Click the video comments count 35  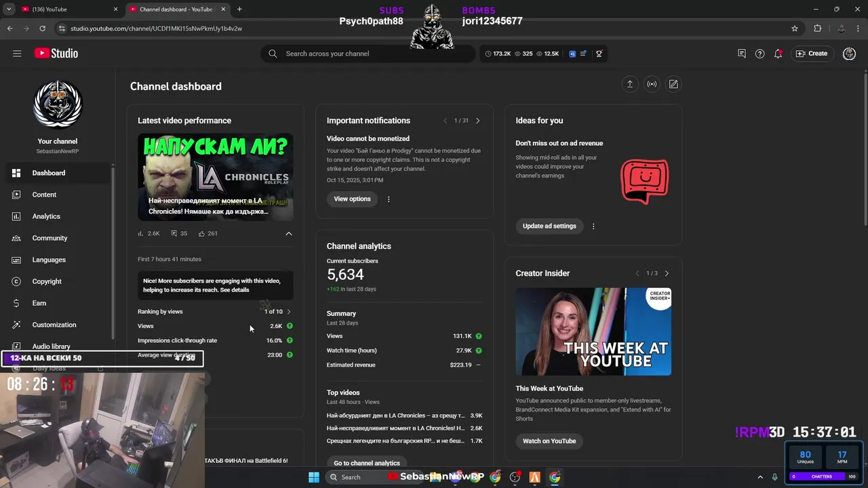[179, 233]
